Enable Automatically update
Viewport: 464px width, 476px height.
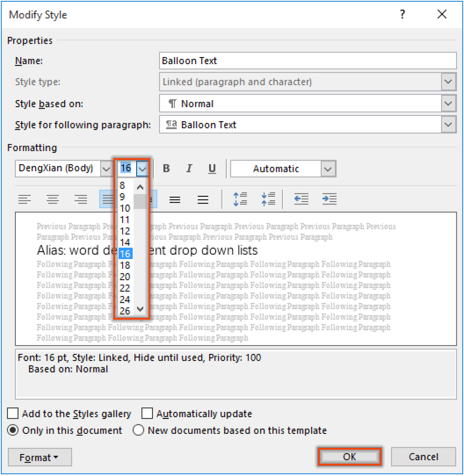[x=147, y=413]
